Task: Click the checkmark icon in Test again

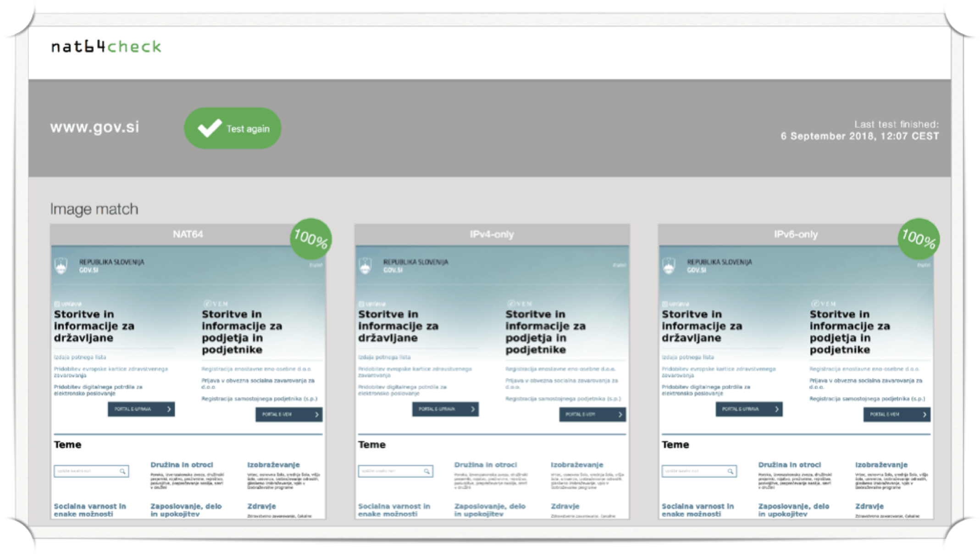Action: tap(209, 128)
